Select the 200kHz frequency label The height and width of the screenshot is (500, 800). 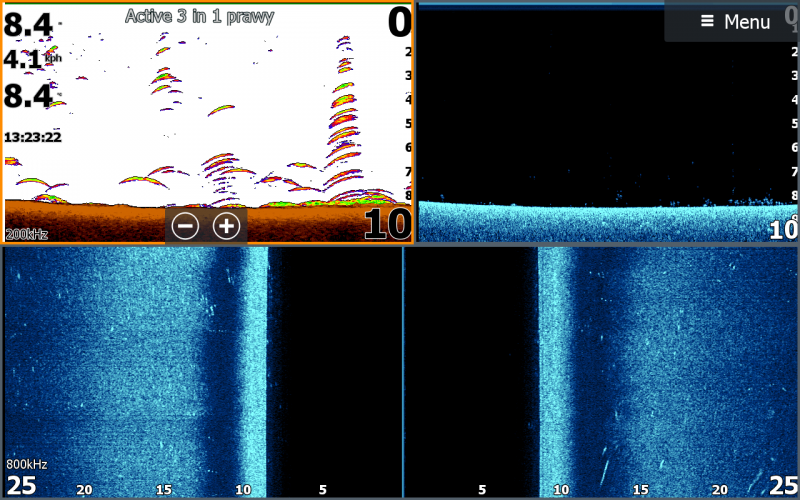[x=25, y=234]
